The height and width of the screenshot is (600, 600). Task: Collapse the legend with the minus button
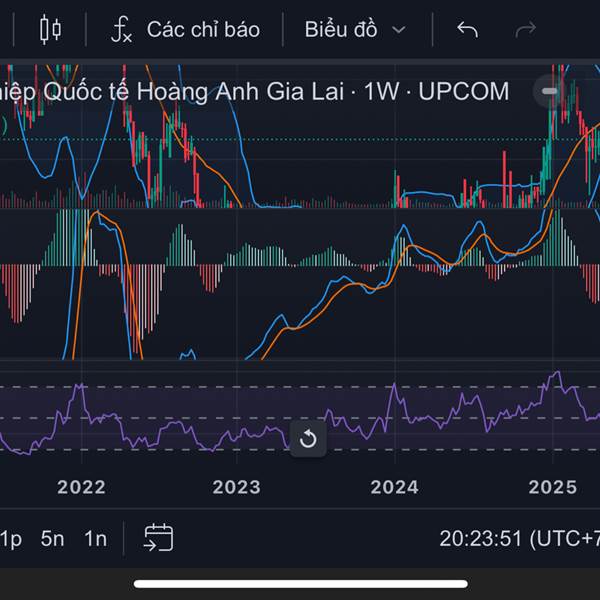pos(549,91)
